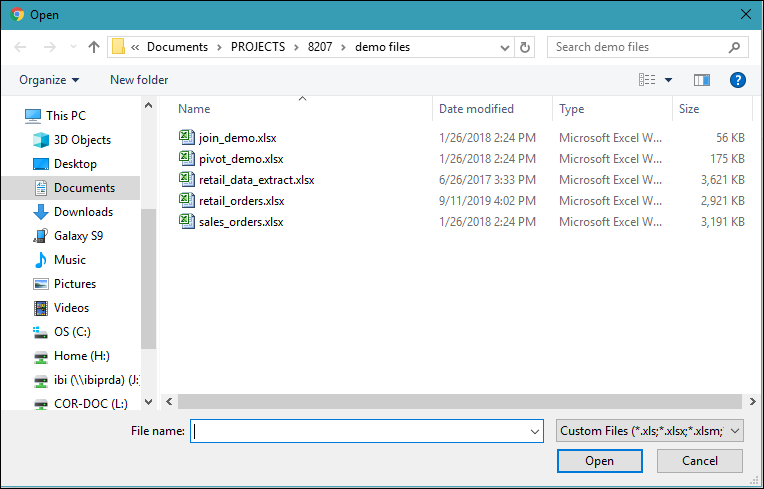Open the Help question mark icon

tap(738, 80)
